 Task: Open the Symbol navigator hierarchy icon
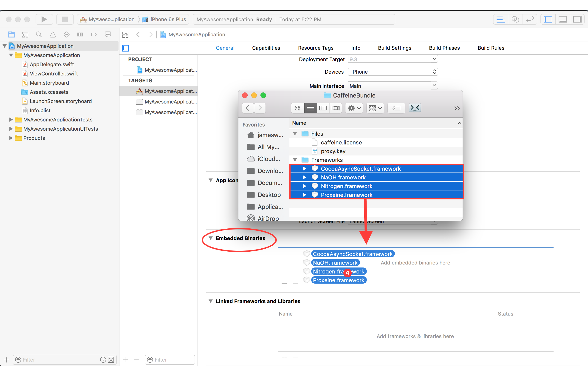click(x=25, y=34)
